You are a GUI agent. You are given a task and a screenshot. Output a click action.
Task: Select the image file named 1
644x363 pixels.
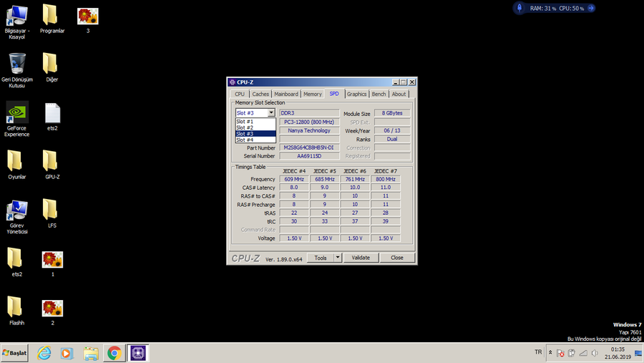pyautogui.click(x=52, y=263)
